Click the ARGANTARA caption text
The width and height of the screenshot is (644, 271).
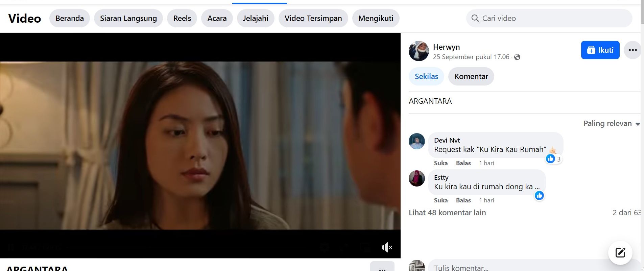(430, 101)
